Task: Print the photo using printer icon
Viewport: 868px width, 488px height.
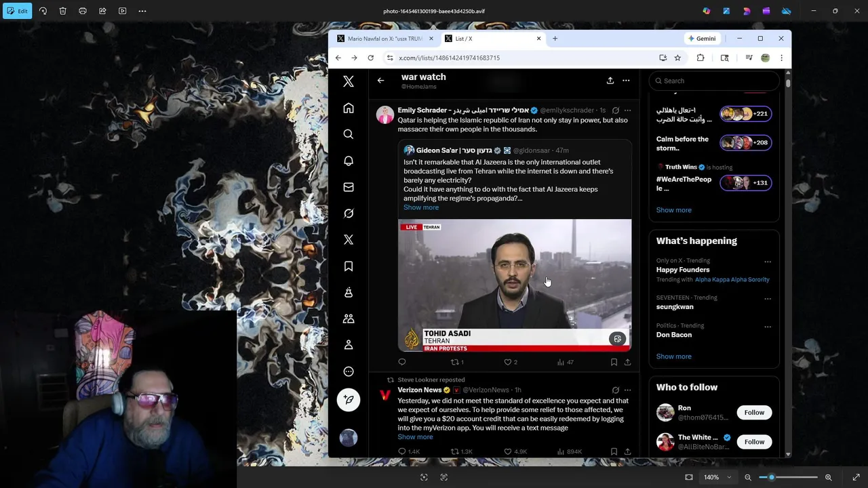Action: (x=83, y=11)
